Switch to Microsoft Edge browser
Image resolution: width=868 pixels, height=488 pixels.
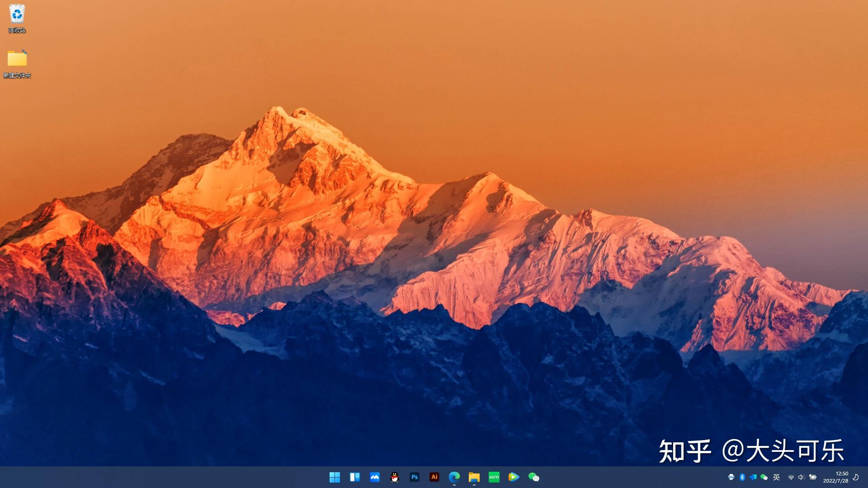(x=454, y=477)
